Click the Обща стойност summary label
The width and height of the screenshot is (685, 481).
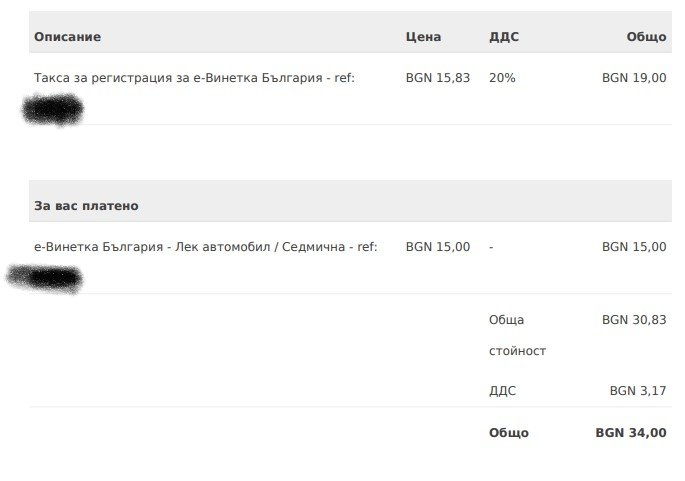[516, 336]
